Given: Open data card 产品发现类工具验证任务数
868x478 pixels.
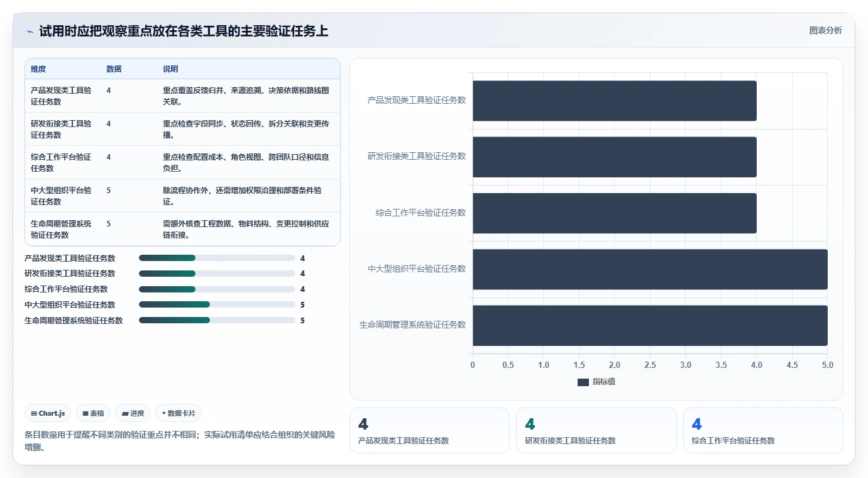Looking at the screenshot, I should coord(429,430).
